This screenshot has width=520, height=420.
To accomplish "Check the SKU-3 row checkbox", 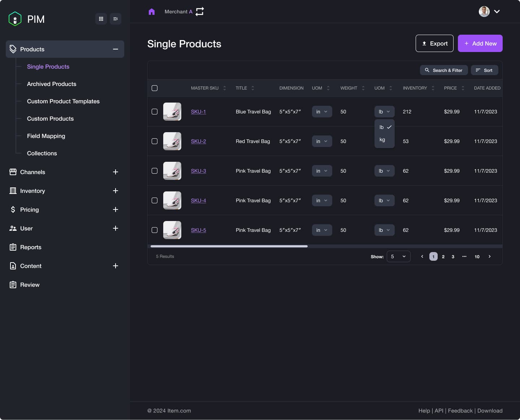I will pyautogui.click(x=155, y=171).
